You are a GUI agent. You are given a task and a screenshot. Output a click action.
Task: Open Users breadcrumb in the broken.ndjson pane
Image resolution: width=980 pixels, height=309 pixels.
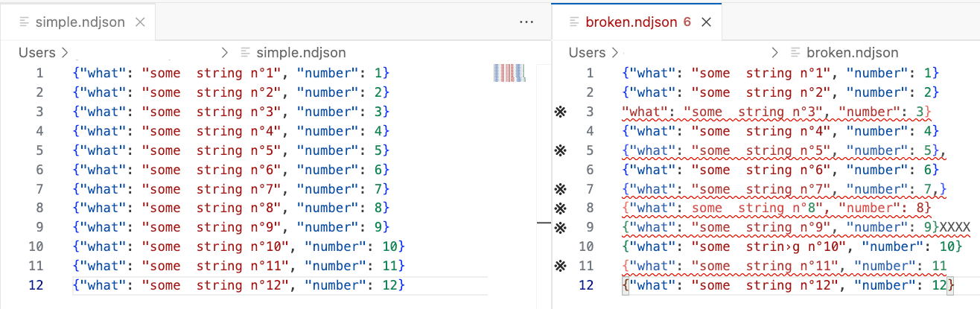(x=587, y=53)
